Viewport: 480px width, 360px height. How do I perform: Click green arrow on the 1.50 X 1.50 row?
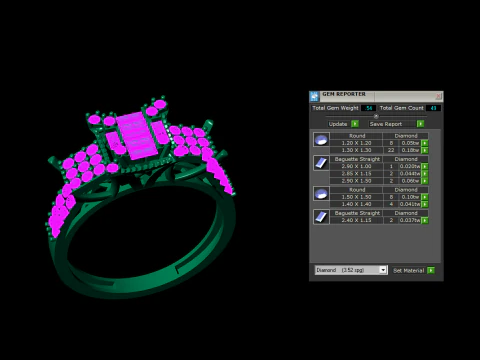pyautogui.click(x=425, y=197)
